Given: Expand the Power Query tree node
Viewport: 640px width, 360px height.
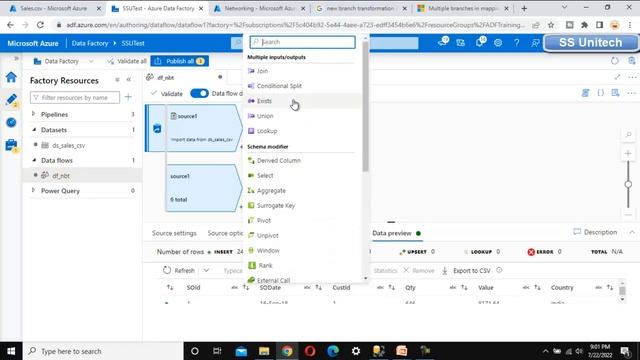Looking at the screenshot, I should pyautogui.click(x=33, y=191).
